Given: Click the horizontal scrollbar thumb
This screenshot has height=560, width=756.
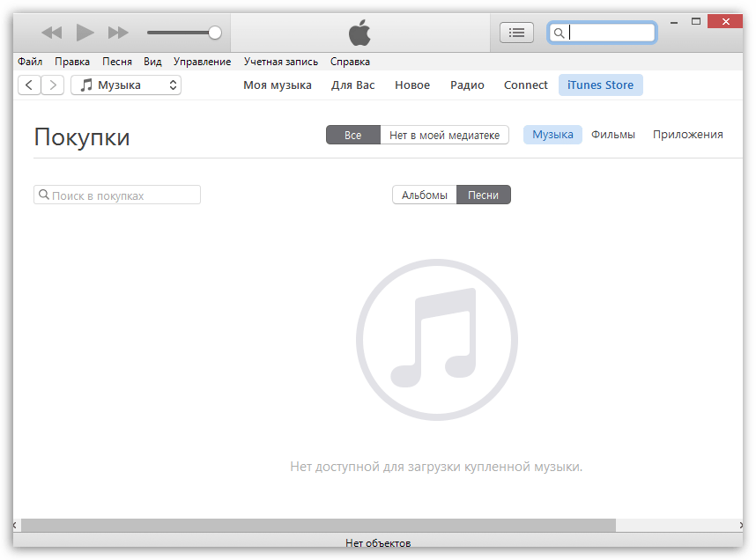Looking at the screenshot, I should click(x=318, y=526).
